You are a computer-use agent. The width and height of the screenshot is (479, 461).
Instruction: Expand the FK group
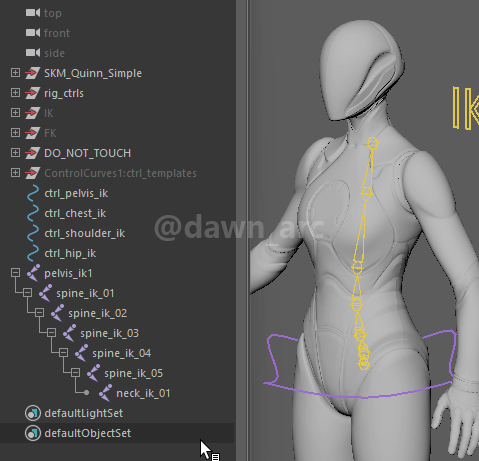pos(15,133)
